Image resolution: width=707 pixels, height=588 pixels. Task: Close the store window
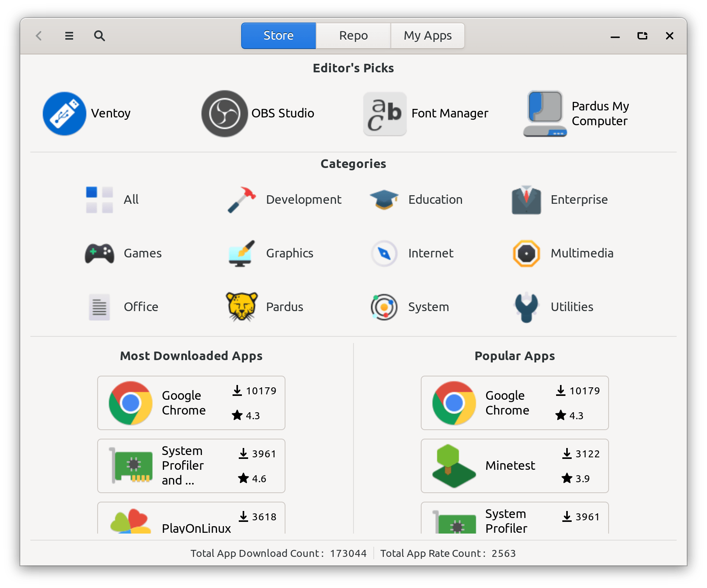coord(670,36)
